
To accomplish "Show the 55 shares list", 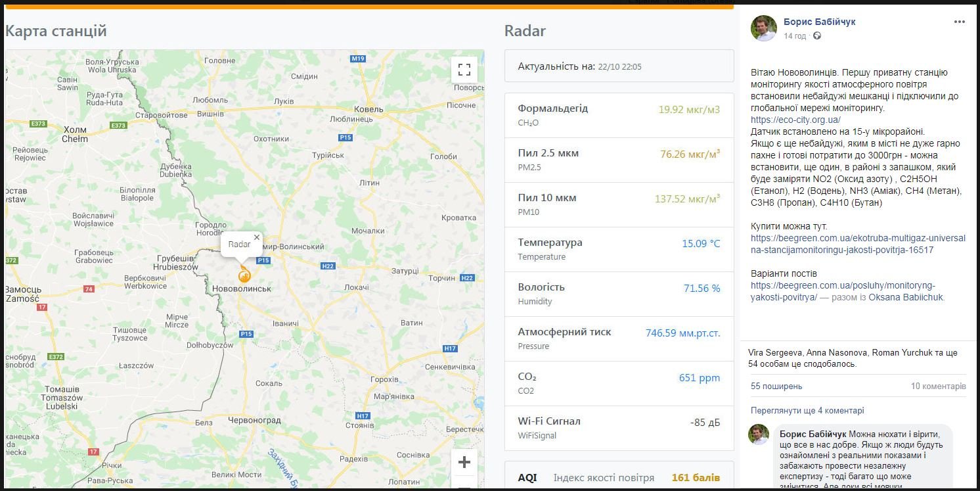I will [x=776, y=386].
